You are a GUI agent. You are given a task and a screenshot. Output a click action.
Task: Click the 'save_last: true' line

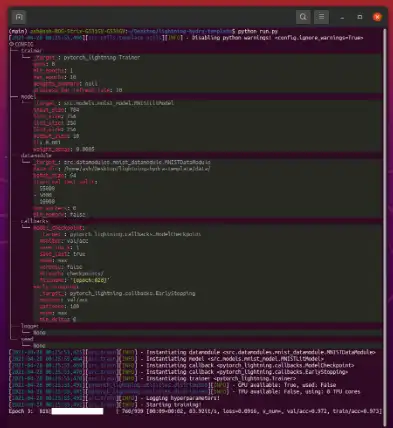tap(63, 254)
